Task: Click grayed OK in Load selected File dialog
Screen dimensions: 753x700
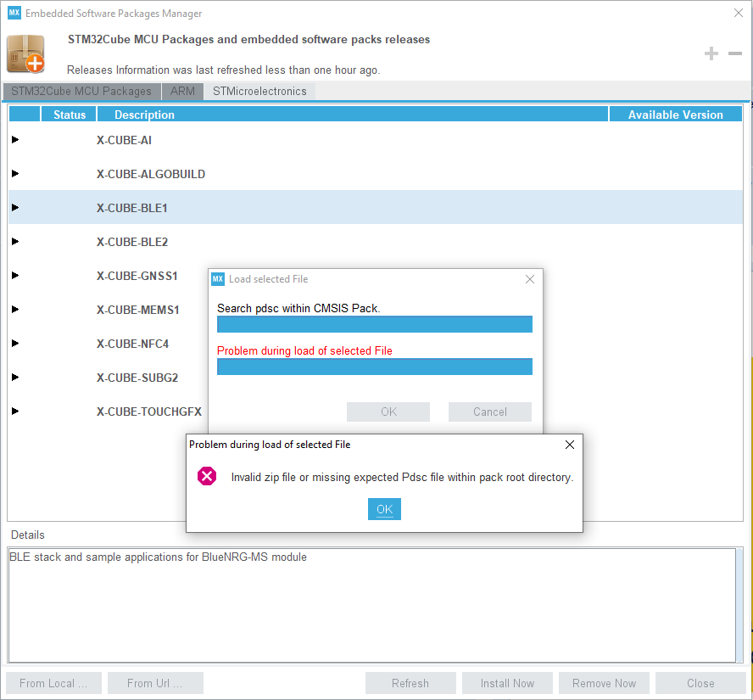Action: click(388, 412)
